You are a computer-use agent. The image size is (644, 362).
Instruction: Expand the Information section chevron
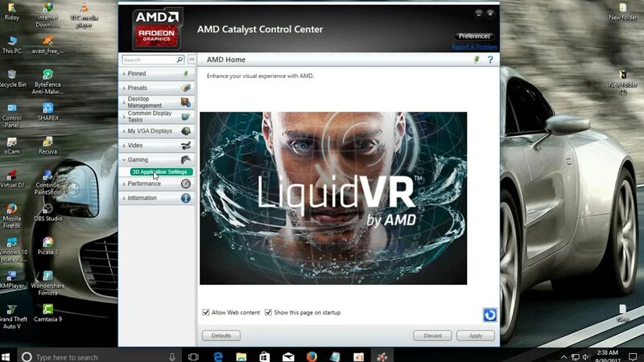tap(124, 198)
